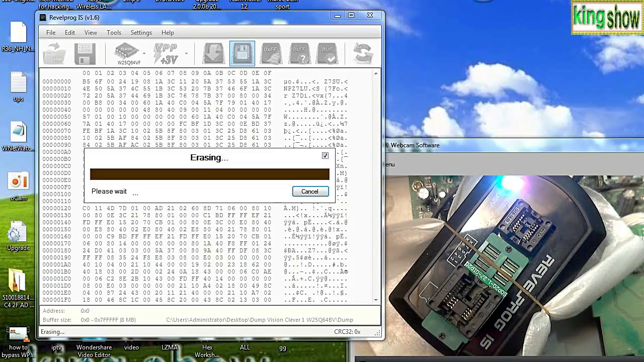644x362 pixels.
Task: Open the Edit menu
Action: (x=70, y=33)
